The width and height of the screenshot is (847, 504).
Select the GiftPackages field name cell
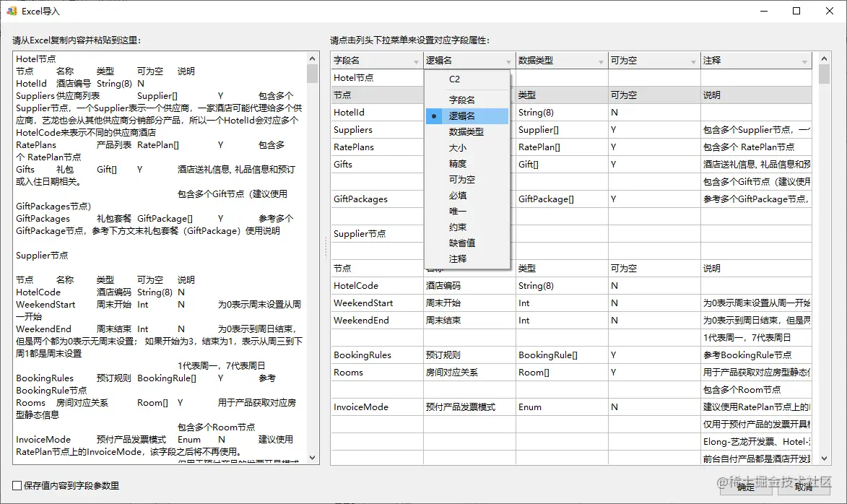click(377, 199)
